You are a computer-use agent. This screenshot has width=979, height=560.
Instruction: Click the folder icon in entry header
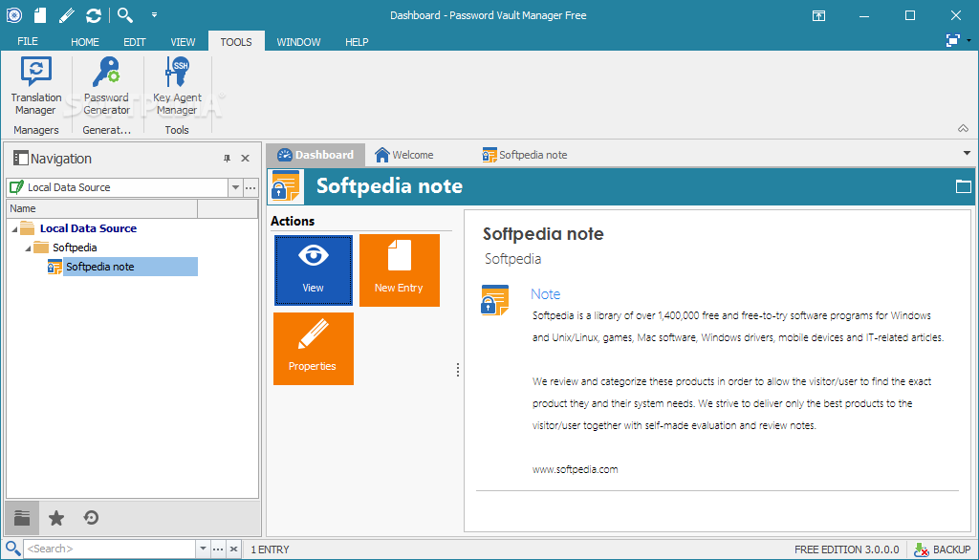pos(963,186)
